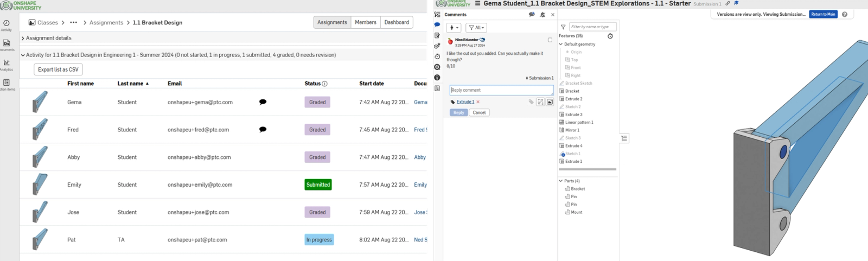Click the mute notifications bell icon

click(542, 15)
